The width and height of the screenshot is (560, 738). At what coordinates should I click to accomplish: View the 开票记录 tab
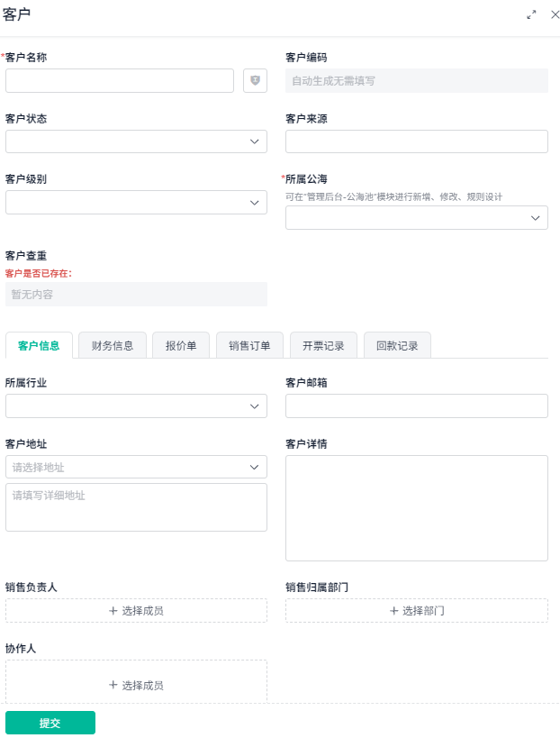click(323, 344)
